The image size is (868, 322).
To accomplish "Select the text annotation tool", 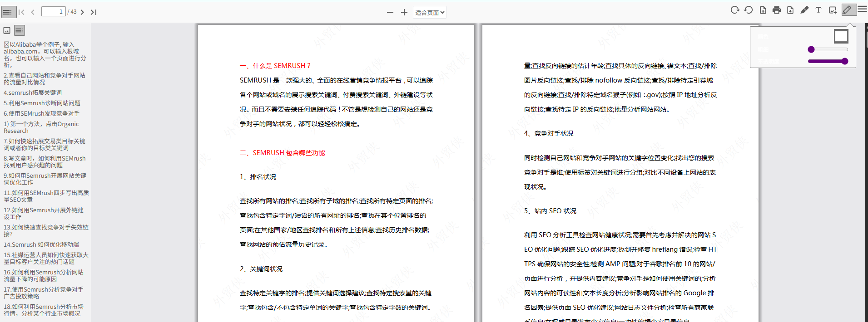I will click(818, 10).
